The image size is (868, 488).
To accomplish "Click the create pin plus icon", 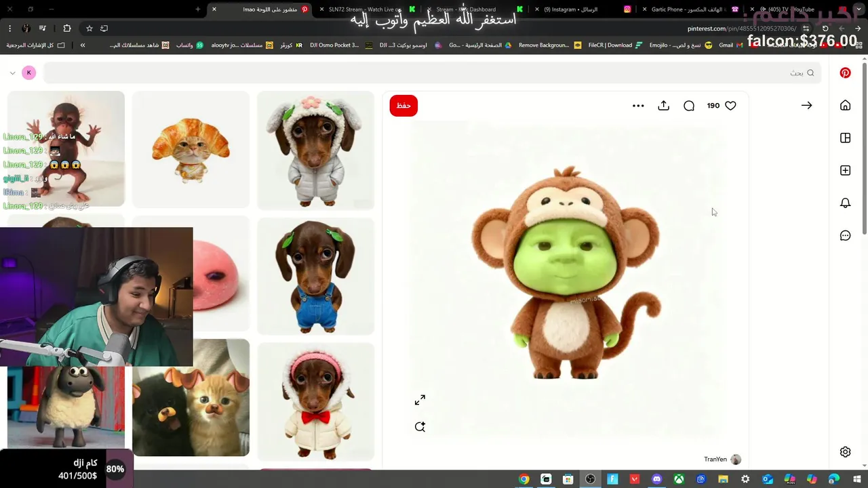I will coord(845,170).
